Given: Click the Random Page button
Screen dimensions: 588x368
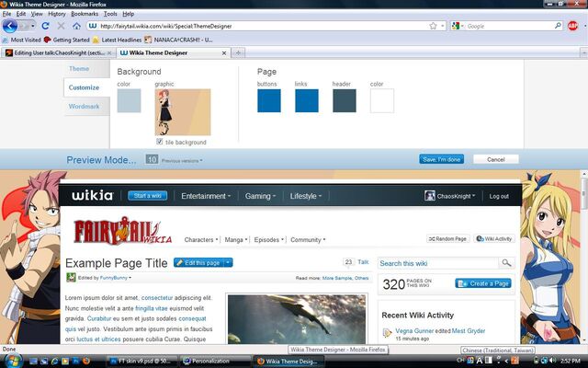Looking at the screenshot, I should [447, 239].
